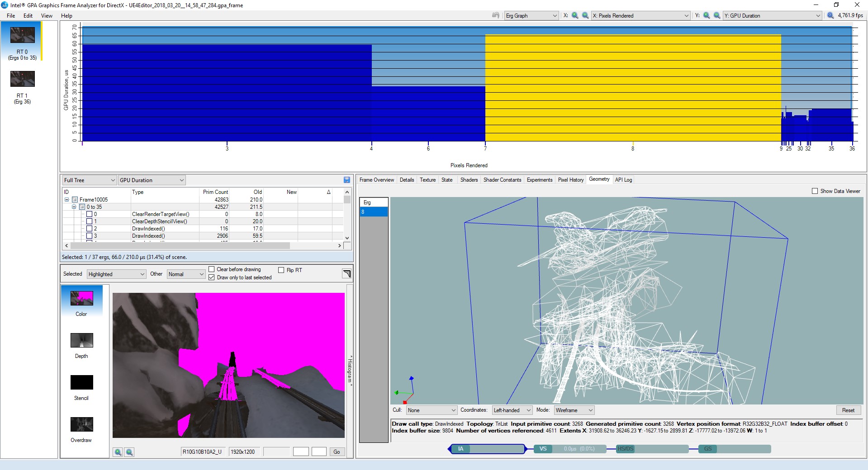Screen dimensions: 868x470
Task: Collapse the 0 to 35 tree node
Action: pyautogui.click(x=74, y=207)
